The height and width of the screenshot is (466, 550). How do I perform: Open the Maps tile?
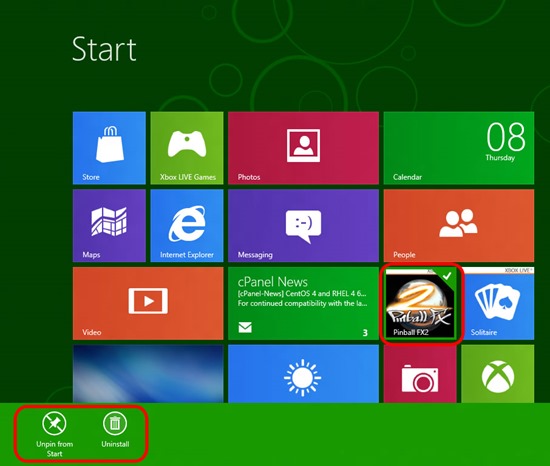click(x=109, y=225)
